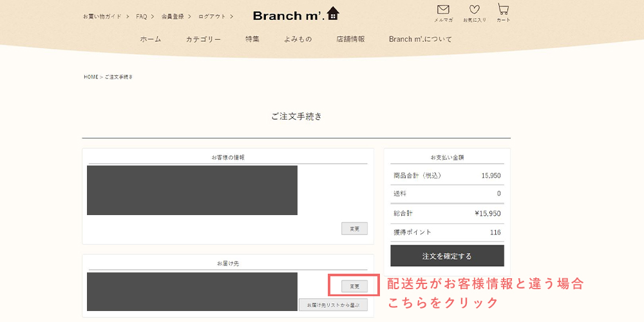Open the カテゴリー navigation menu item

click(204, 39)
